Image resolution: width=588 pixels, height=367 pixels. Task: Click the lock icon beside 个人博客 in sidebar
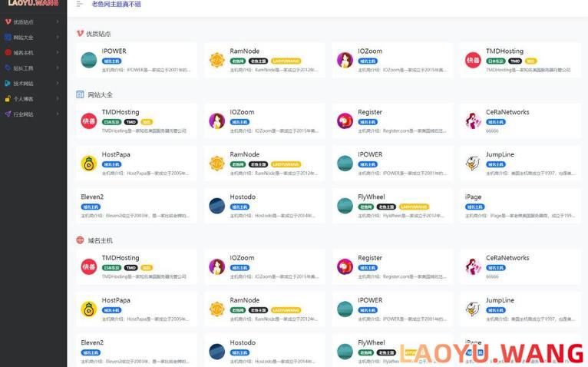click(8, 99)
